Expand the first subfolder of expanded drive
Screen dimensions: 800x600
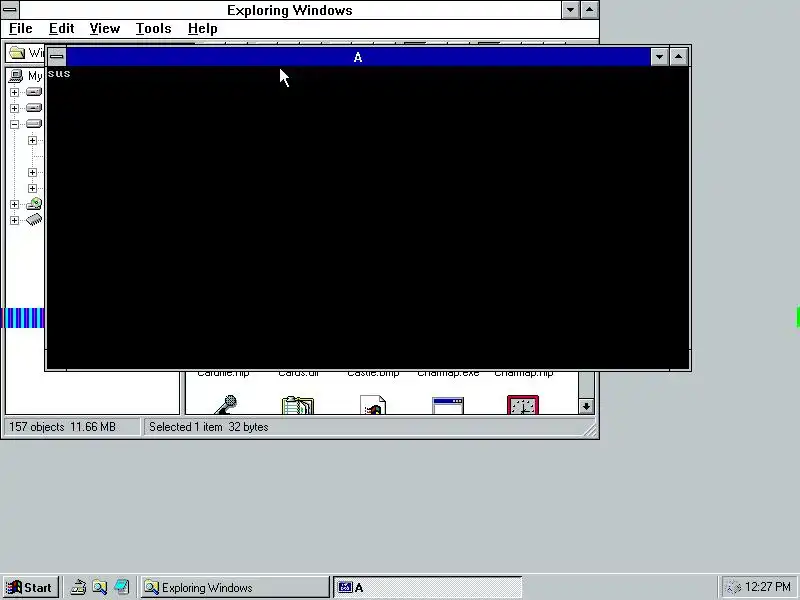(32, 140)
